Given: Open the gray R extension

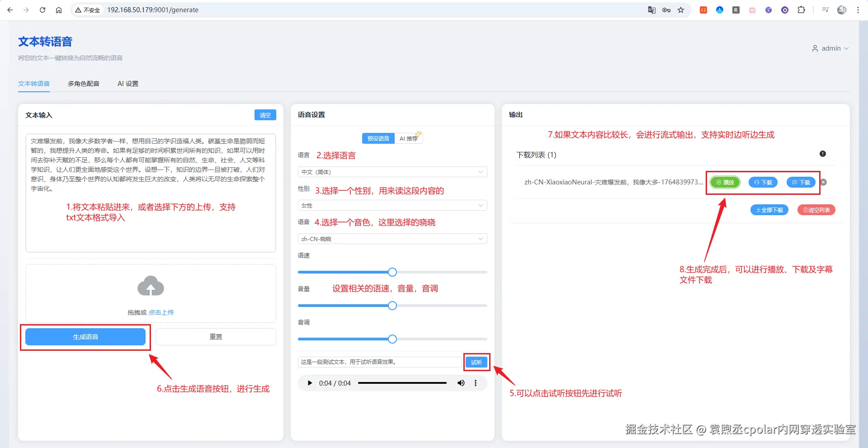Looking at the screenshot, I should point(736,10).
